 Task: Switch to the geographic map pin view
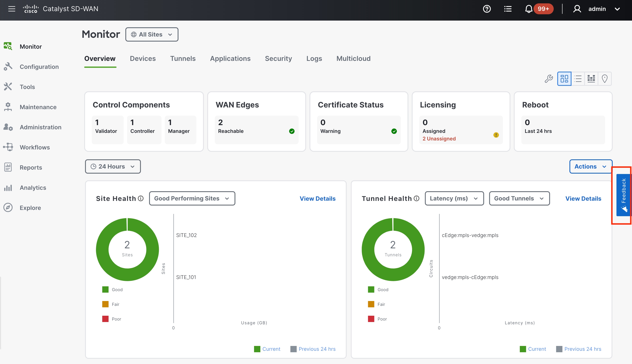(x=604, y=79)
